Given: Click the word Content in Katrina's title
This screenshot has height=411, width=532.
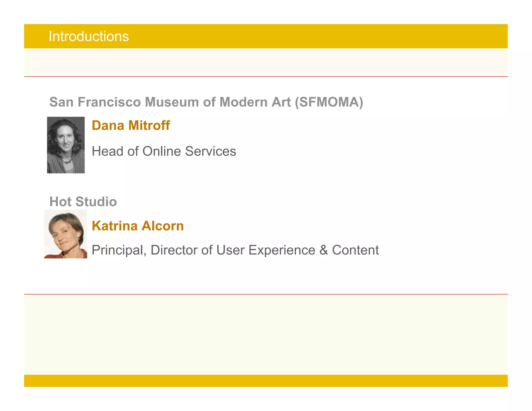Looking at the screenshot, I should pos(355,250).
